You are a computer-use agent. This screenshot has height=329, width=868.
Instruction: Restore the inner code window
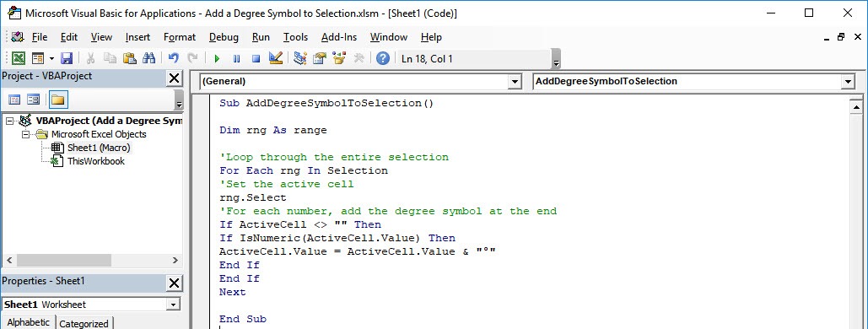click(x=842, y=37)
